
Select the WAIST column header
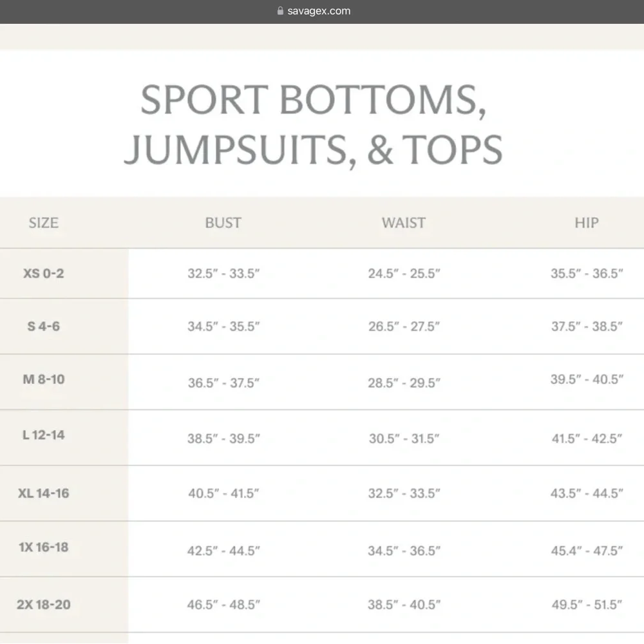coord(404,223)
